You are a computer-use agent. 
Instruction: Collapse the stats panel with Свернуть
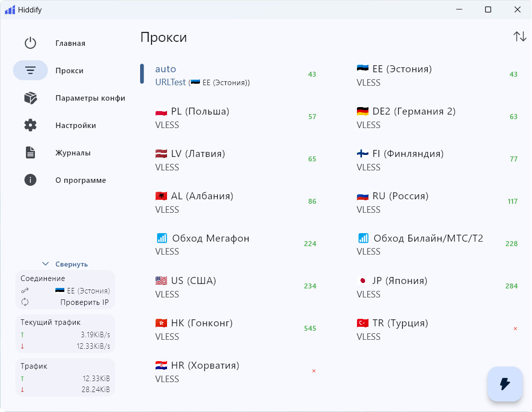(x=71, y=264)
